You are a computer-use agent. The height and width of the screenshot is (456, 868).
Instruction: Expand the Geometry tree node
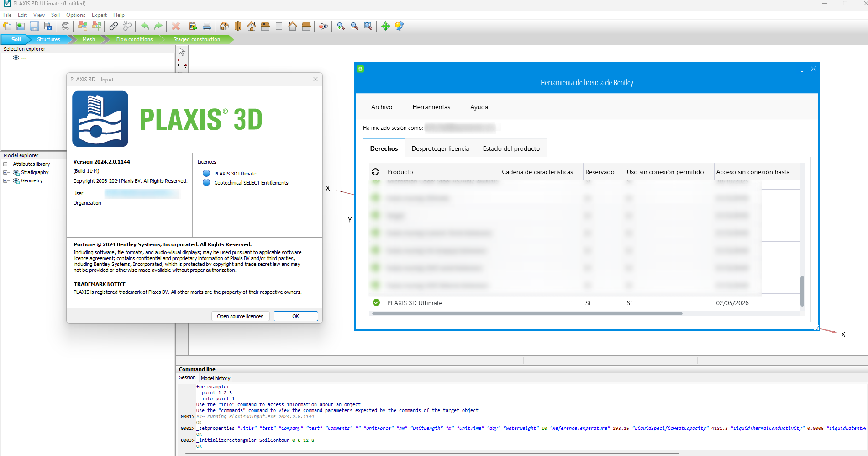[x=5, y=180]
